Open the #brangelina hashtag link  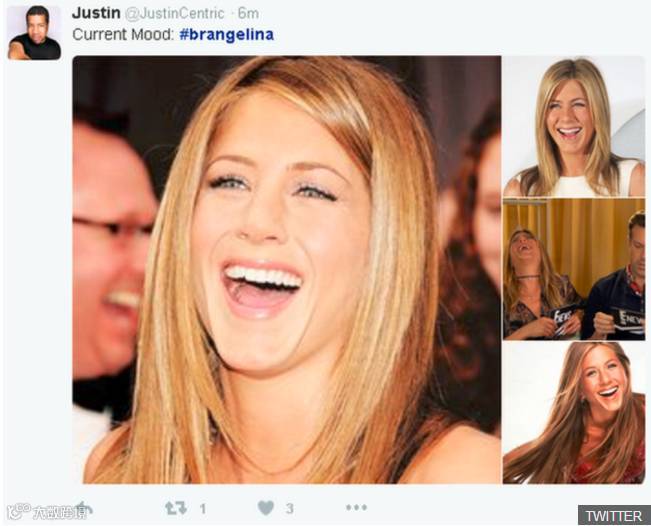point(227,34)
